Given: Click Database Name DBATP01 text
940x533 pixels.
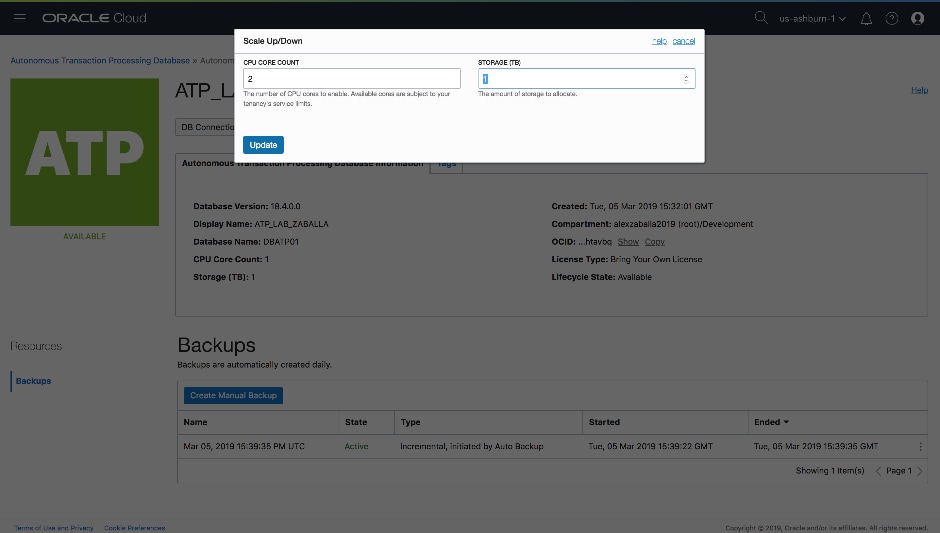Looking at the screenshot, I should (x=246, y=242).
